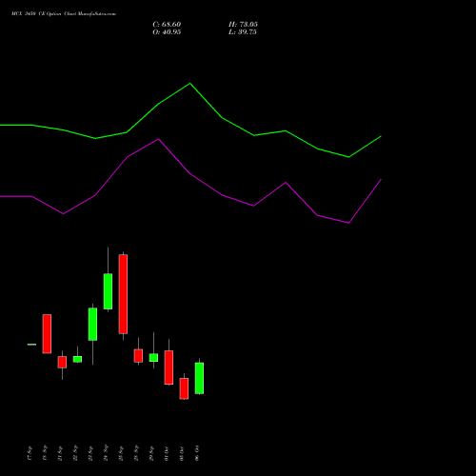
Task: Select the small green candle for 22 Sep
Action: click(77, 359)
